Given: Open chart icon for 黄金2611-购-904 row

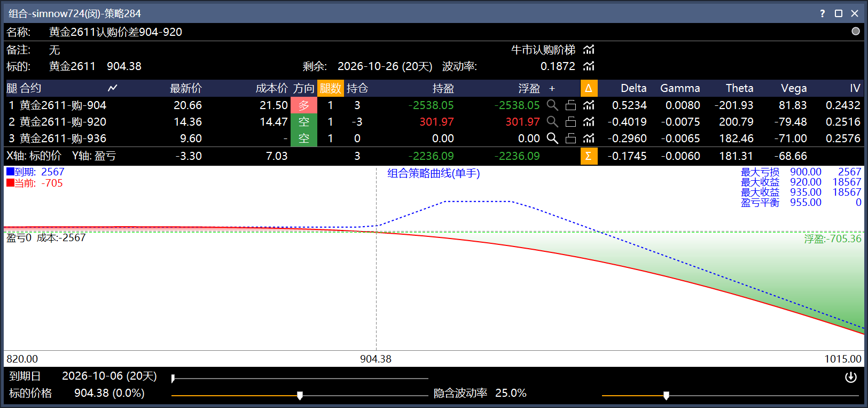Looking at the screenshot, I should [x=589, y=105].
